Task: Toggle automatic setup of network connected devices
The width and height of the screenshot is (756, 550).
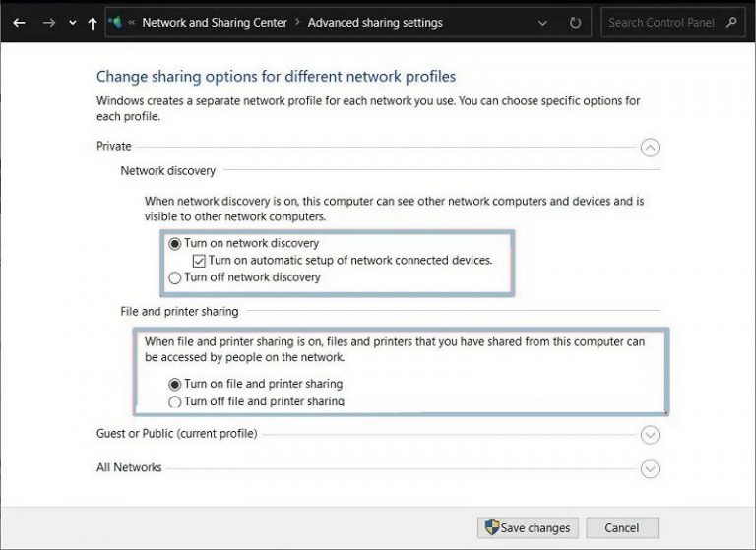Action: pyautogui.click(x=199, y=261)
